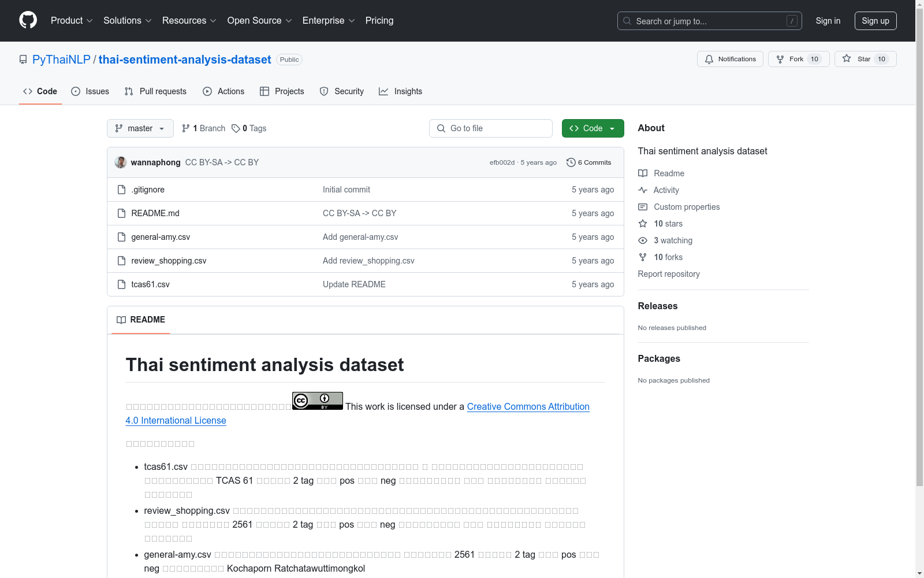Click the GitHub logo icon
924x578 pixels.
pos(28,20)
